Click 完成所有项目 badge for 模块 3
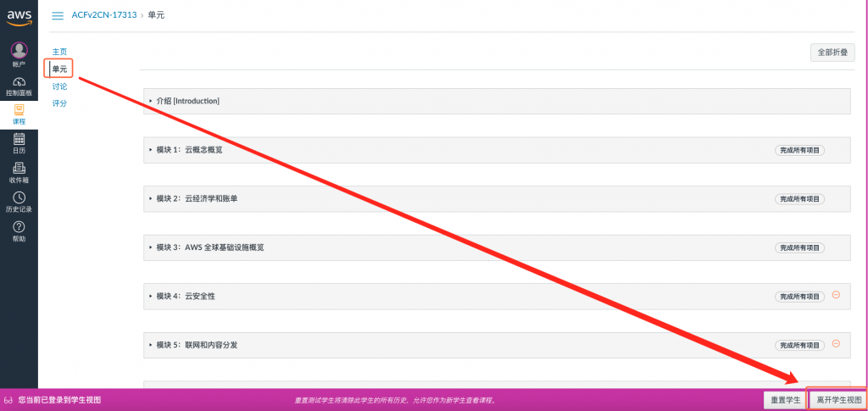Screen dimensions: 868x411 tap(799, 247)
